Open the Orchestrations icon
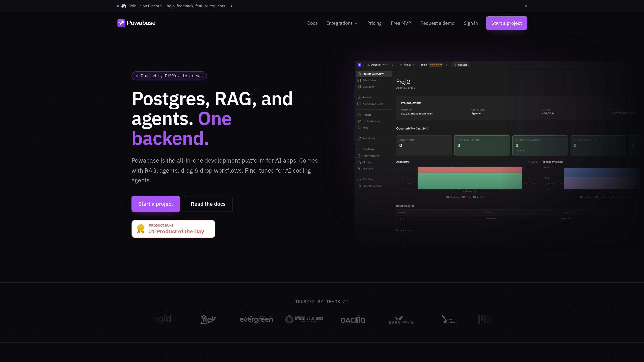This screenshot has width=644, height=362. [x=359, y=121]
